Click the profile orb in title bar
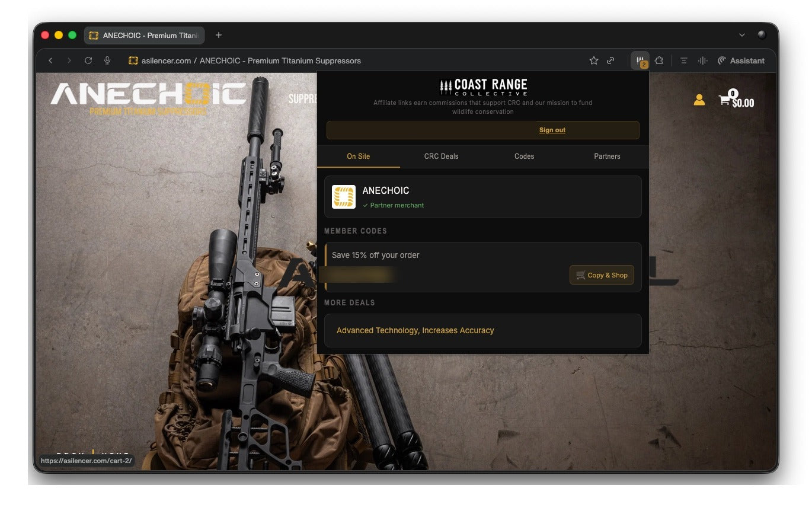Image resolution: width=812 pixels, height=517 pixels. (x=762, y=35)
